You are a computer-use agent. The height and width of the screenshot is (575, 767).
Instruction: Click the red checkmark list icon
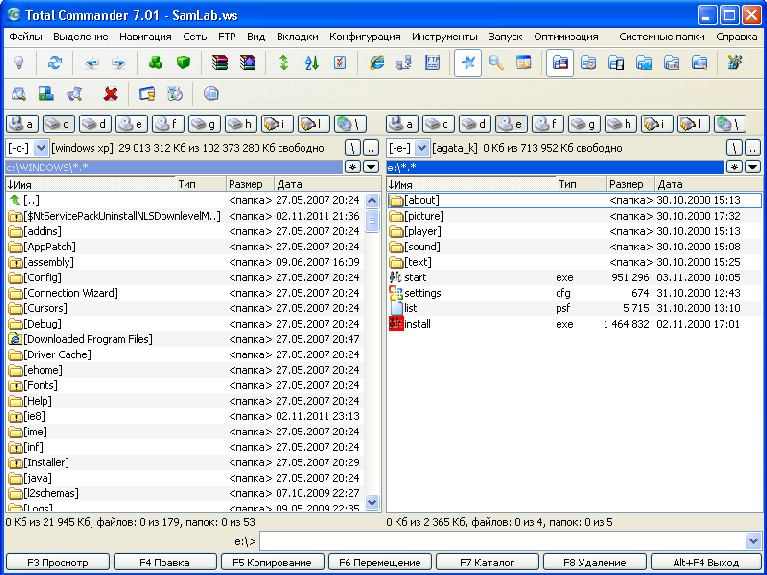tap(339, 63)
